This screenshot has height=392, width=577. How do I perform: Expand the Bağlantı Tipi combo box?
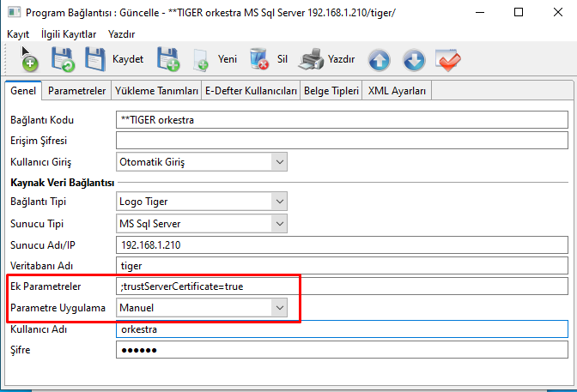[279, 202]
